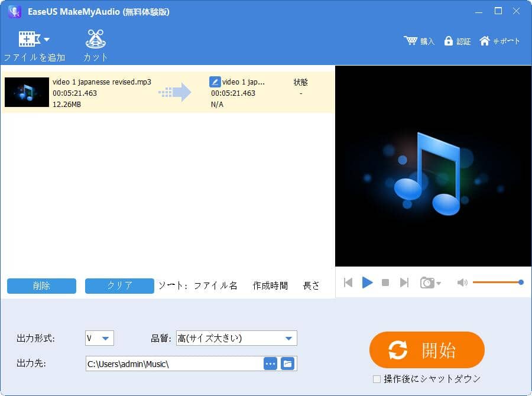Click the 削除 delete button
Screen dimensions: 532x396
41,285
